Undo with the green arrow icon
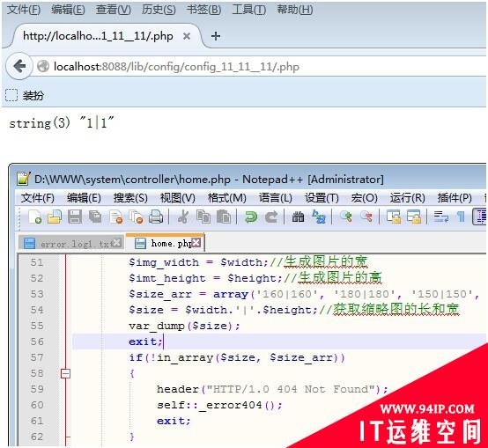This screenshot has width=488, height=448. pyautogui.click(x=251, y=217)
